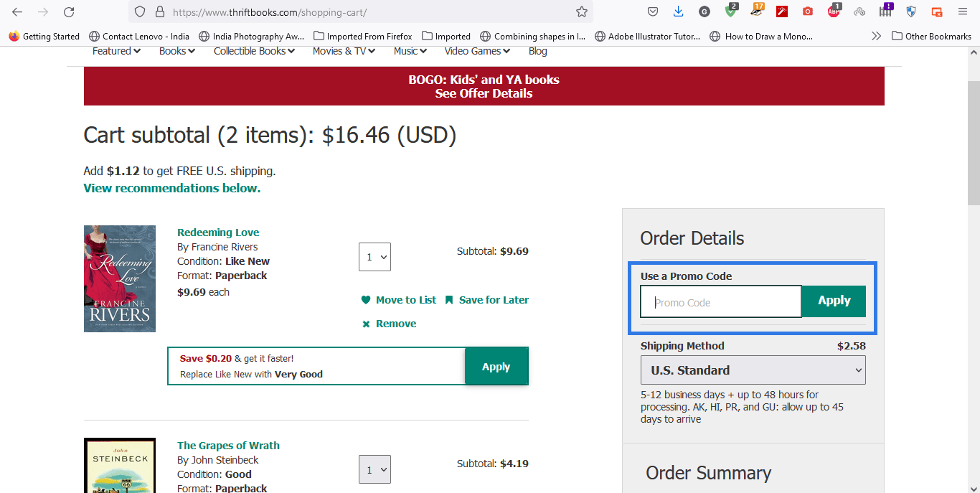Expand the Books menu

click(177, 51)
